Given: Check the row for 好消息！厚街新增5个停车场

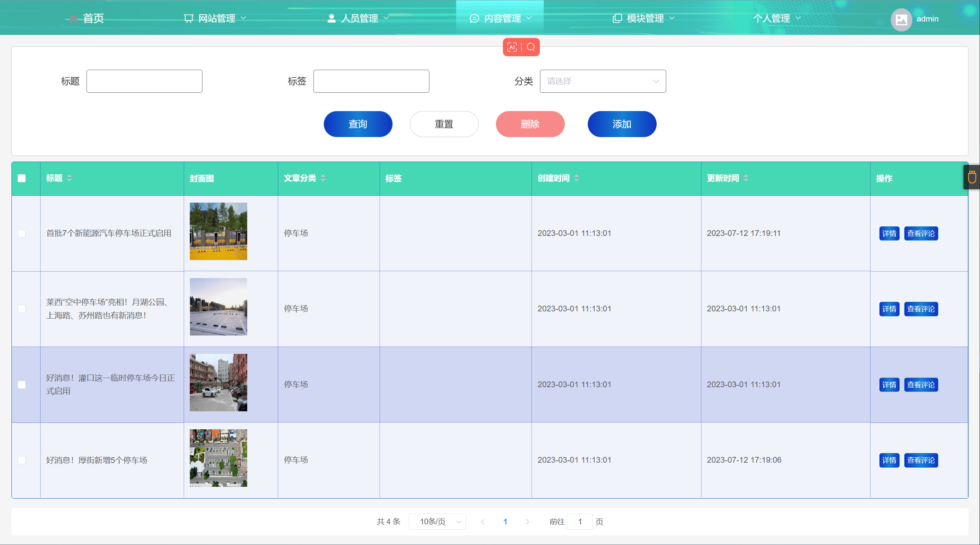Looking at the screenshot, I should pyautogui.click(x=22, y=460).
